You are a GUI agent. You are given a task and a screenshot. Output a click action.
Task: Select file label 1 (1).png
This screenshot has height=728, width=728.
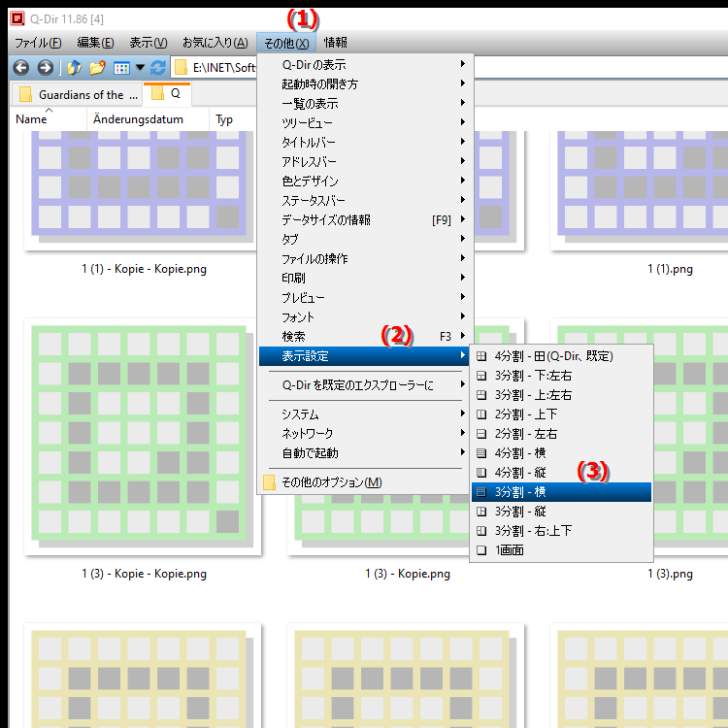670,269
